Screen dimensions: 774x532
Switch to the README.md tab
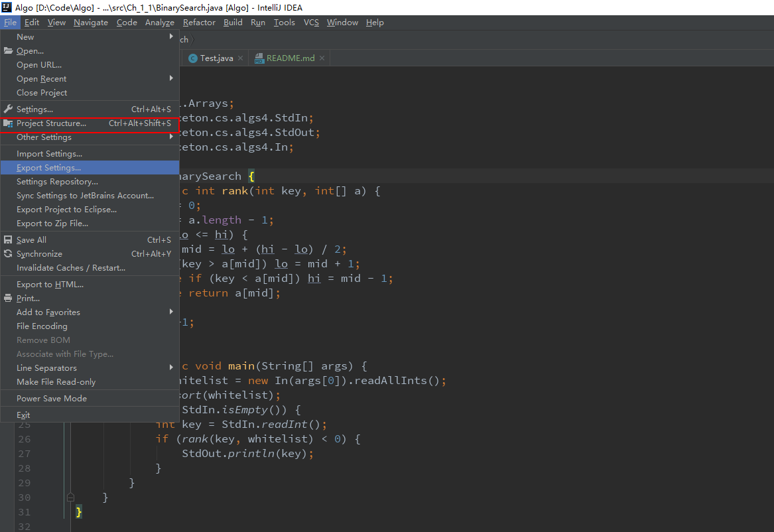[290, 58]
